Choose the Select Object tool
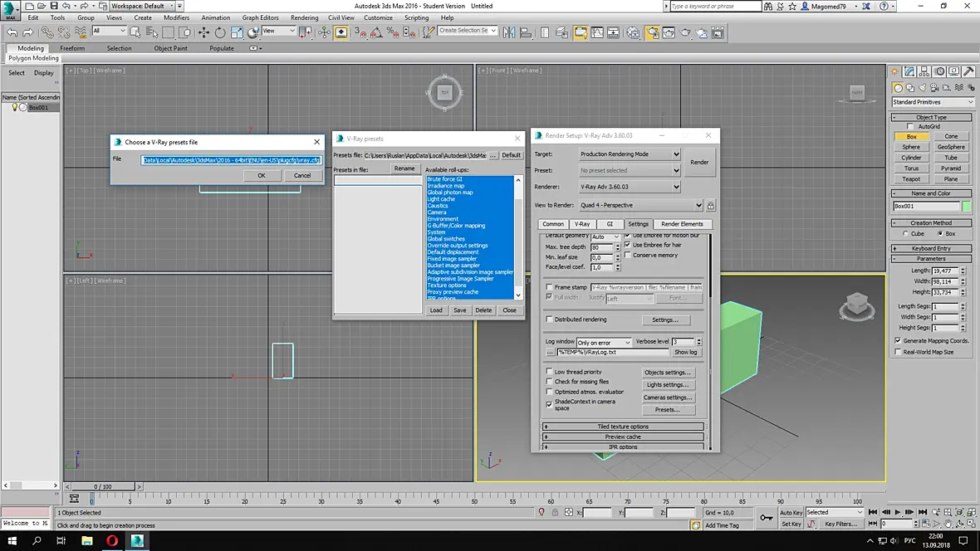Viewport: 980px width, 551px height. click(135, 32)
